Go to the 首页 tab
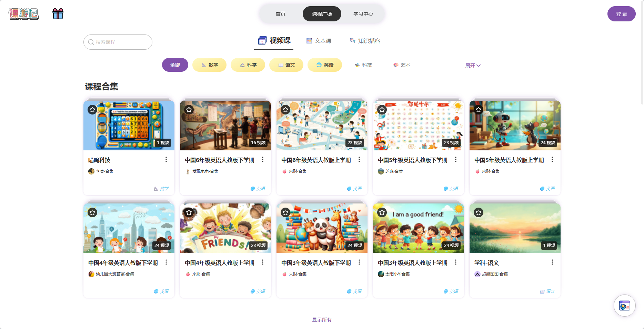 coord(281,14)
